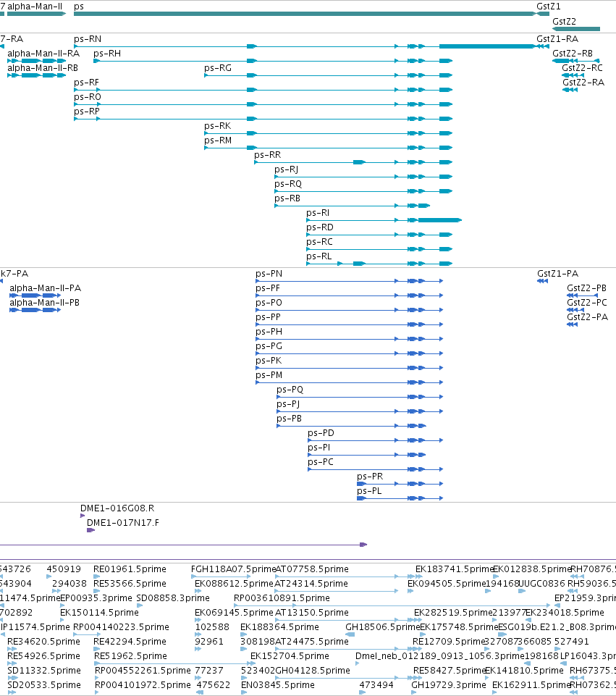Select protein ps-PR
This screenshot has width=616, height=696.
click(400, 484)
